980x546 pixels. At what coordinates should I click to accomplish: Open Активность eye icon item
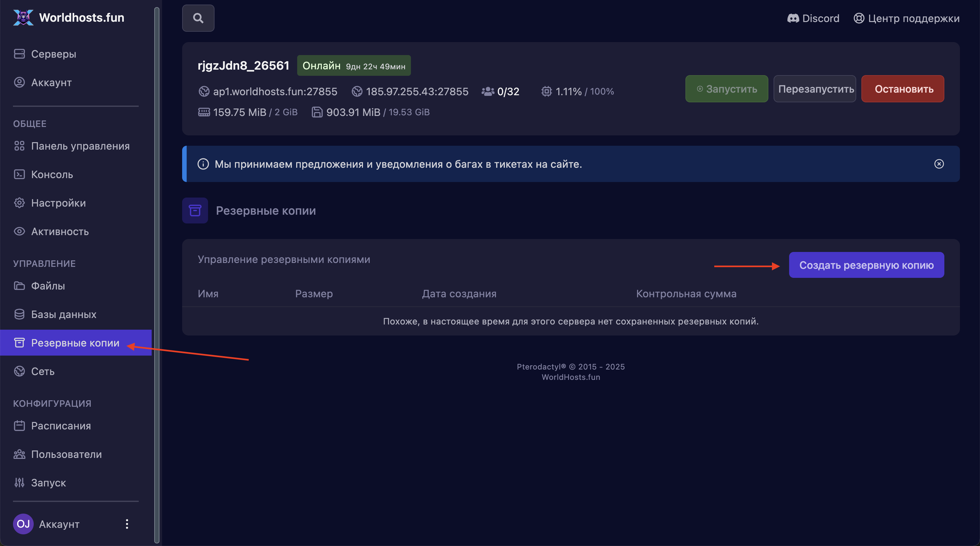click(60, 232)
